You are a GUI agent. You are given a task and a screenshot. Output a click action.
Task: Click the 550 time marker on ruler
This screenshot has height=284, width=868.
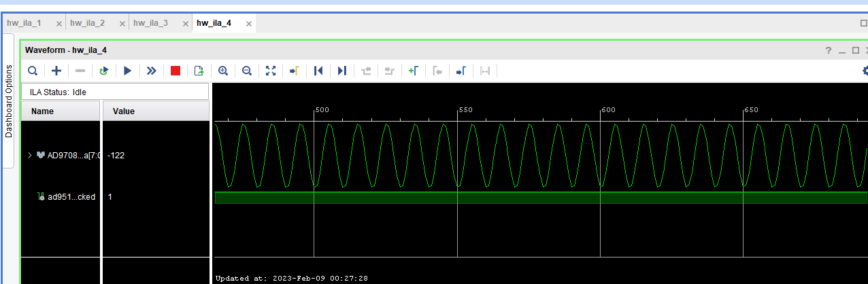click(466, 110)
